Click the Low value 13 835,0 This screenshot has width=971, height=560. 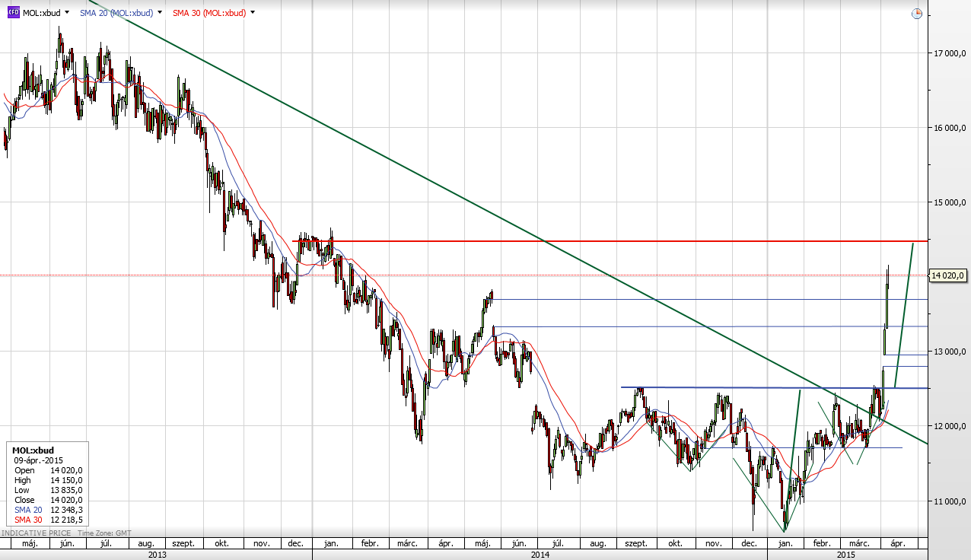coord(66,490)
